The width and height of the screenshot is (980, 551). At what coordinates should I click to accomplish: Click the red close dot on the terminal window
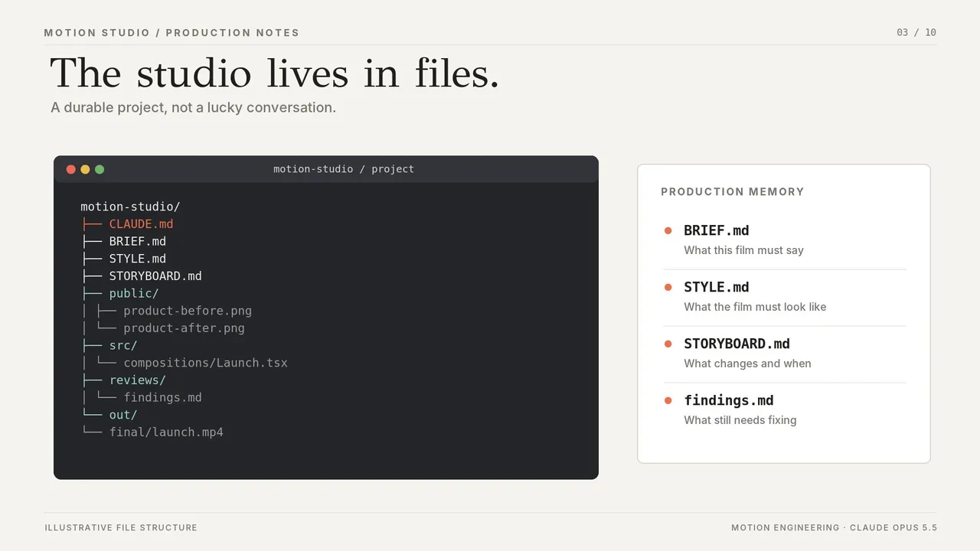pos(71,169)
